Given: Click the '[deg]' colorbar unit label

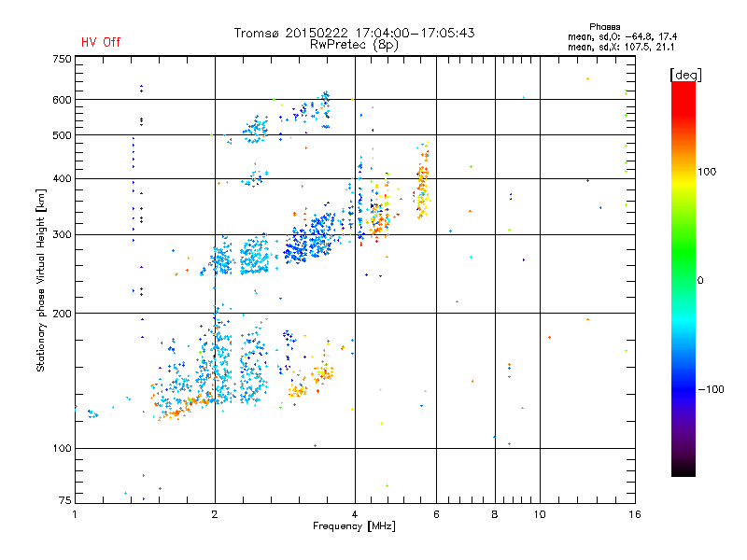Looking at the screenshot, I should pos(685,75).
